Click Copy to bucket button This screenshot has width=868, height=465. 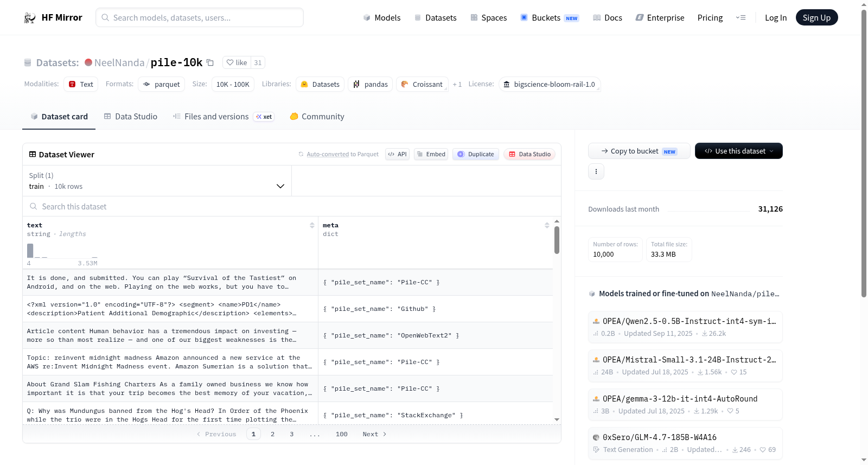click(639, 151)
